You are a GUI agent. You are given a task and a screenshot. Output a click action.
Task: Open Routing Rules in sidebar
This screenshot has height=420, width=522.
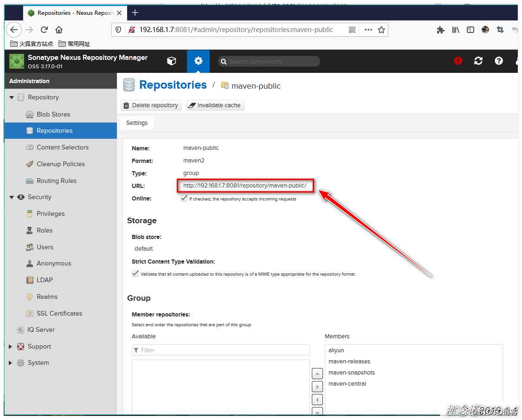click(56, 181)
